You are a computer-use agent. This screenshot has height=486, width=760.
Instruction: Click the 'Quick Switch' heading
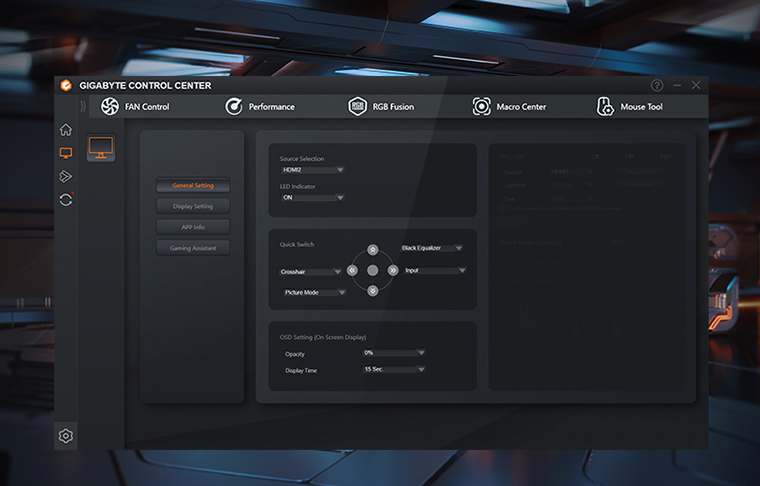297,244
